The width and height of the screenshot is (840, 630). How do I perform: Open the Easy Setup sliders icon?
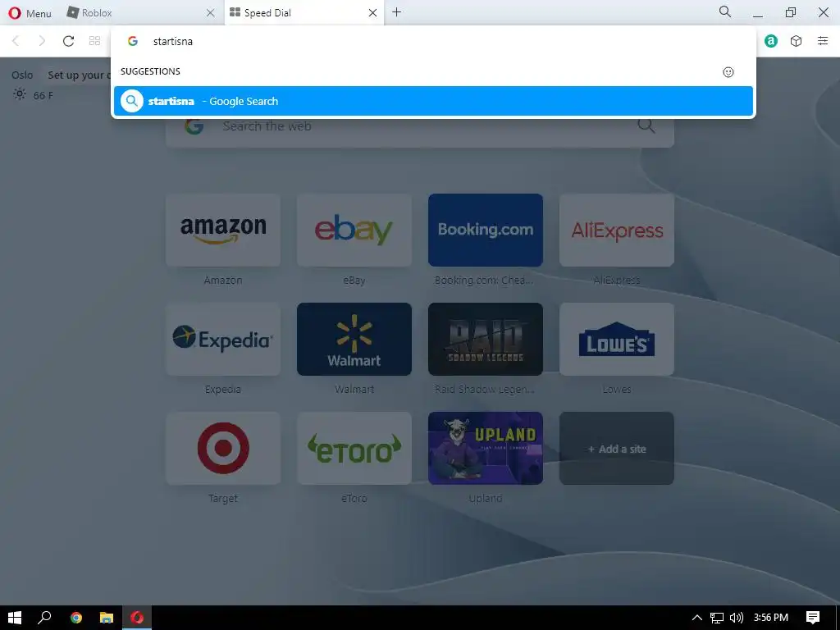point(823,41)
